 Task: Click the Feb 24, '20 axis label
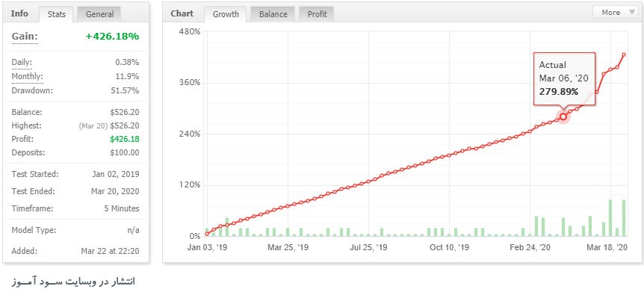530,247
